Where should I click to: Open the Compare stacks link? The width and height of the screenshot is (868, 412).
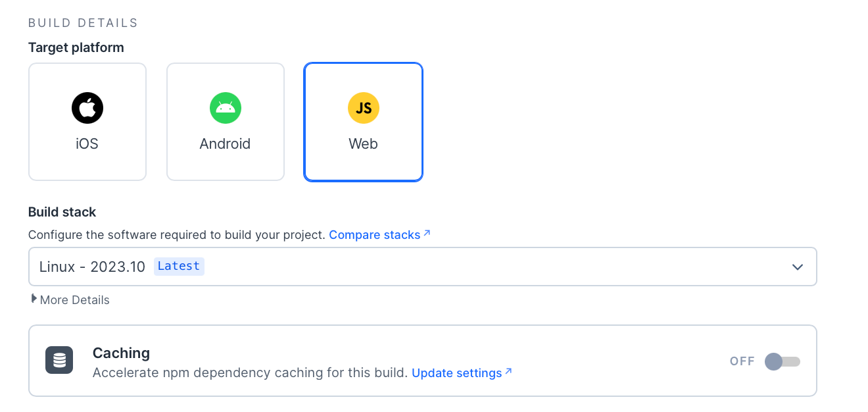tap(375, 235)
